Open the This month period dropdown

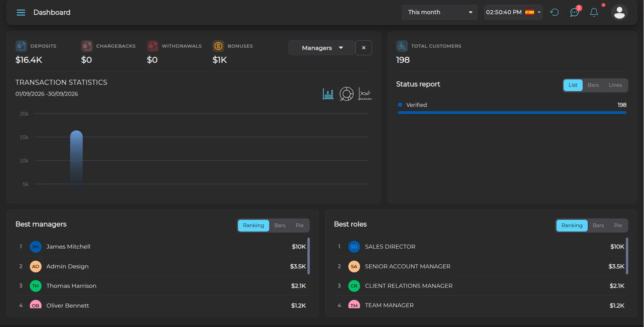(440, 12)
